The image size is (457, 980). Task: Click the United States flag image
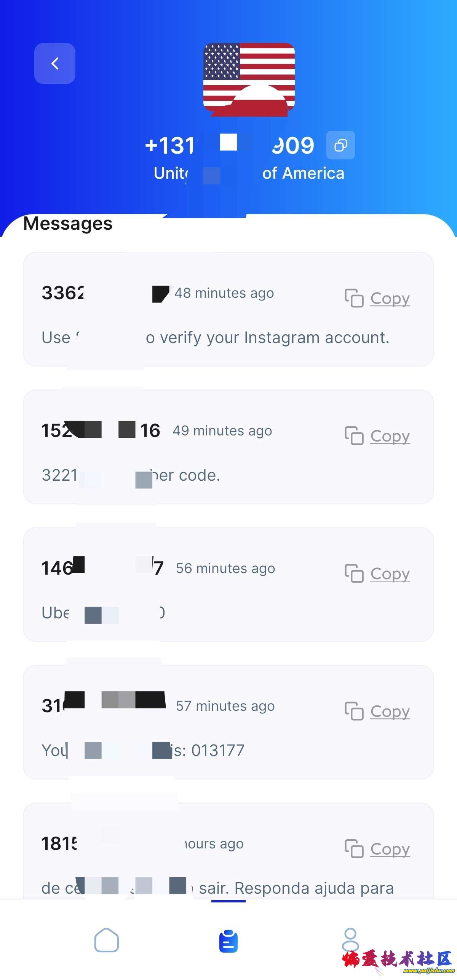(249, 80)
